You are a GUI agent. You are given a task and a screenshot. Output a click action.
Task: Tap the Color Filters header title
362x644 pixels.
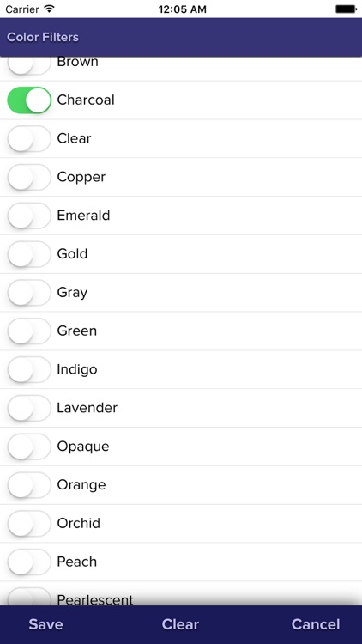(x=43, y=37)
